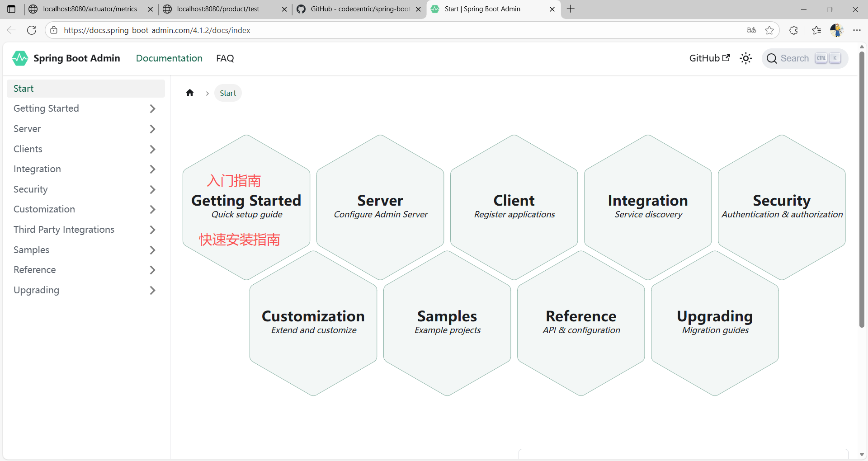Expand the Clients sidebar chevron
Viewport: 868px width, 461px height.
coord(152,149)
